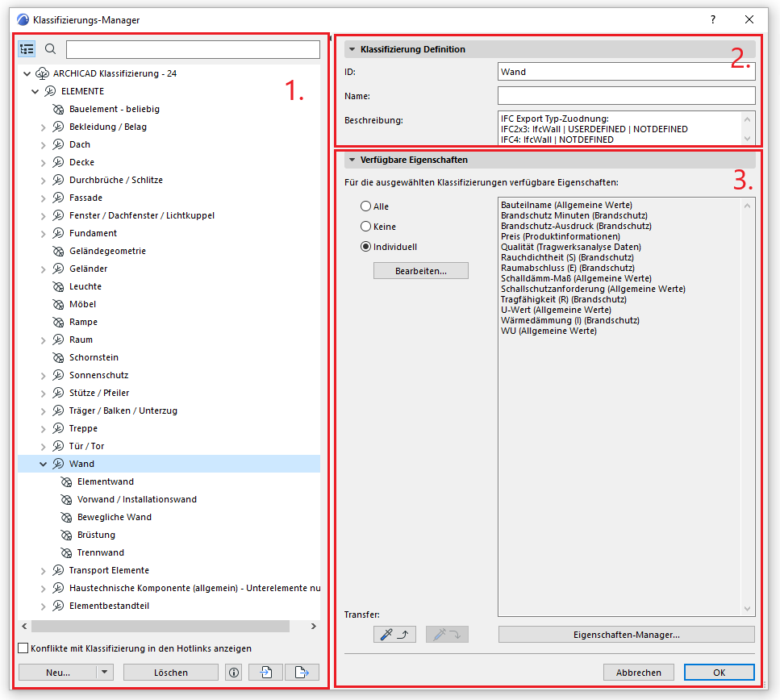Click the search magnifier icon
Image resolution: width=780 pixels, height=700 pixels.
click(x=50, y=49)
